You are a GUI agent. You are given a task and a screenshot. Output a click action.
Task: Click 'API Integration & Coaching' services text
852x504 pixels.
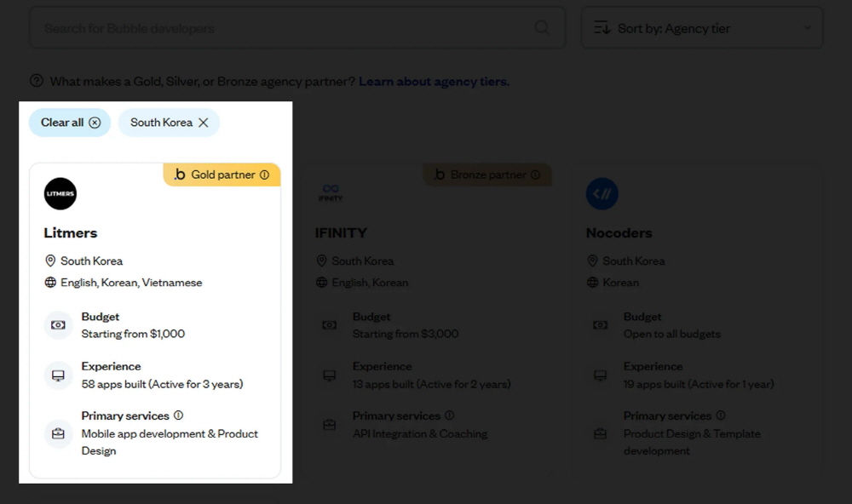click(420, 434)
